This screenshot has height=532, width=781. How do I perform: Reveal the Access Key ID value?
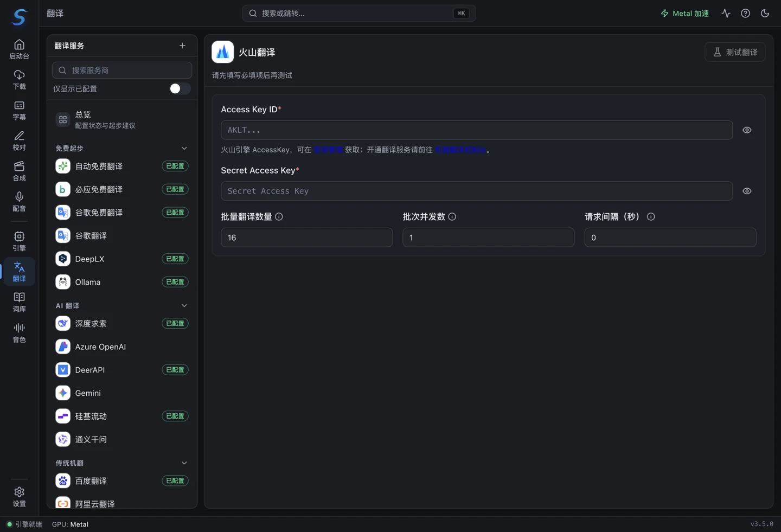747,130
